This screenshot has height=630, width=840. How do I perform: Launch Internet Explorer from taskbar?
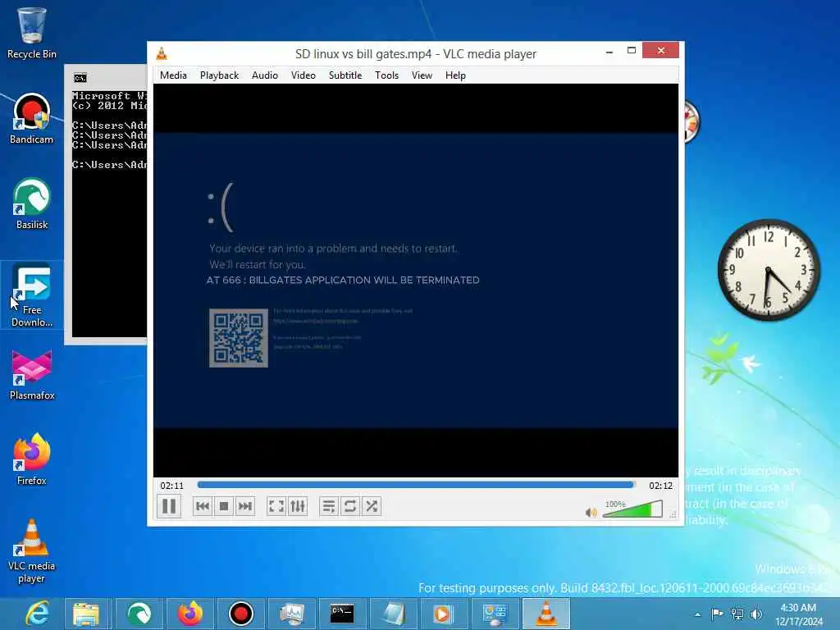38,614
